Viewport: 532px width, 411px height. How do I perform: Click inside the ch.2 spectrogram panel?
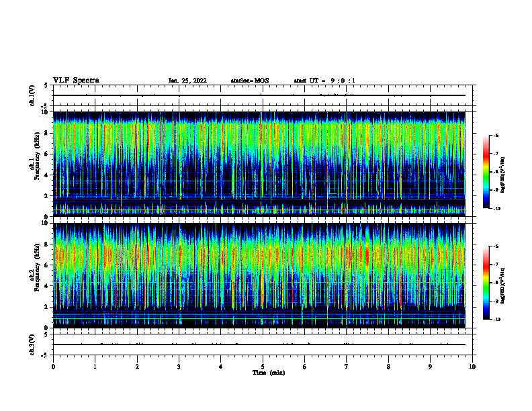pyautogui.click(x=259, y=275)
